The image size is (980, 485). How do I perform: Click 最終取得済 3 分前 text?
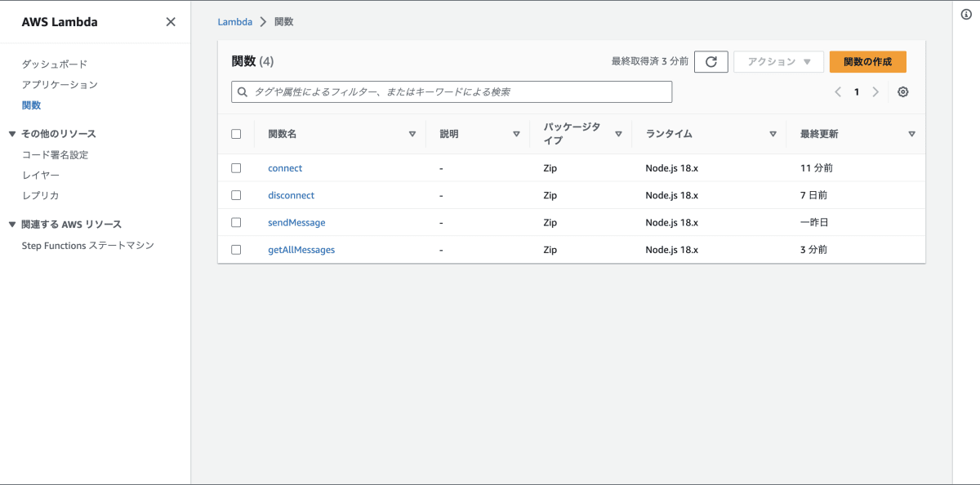650,62
